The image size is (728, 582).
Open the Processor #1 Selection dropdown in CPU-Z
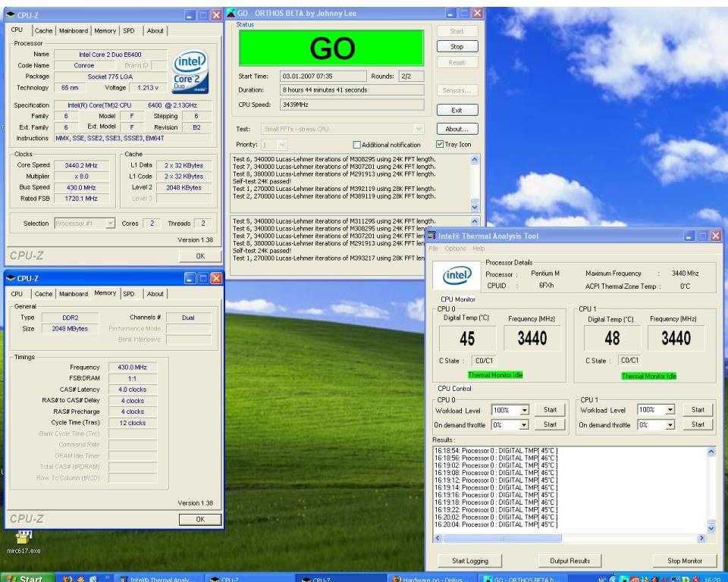pos(110,224)
